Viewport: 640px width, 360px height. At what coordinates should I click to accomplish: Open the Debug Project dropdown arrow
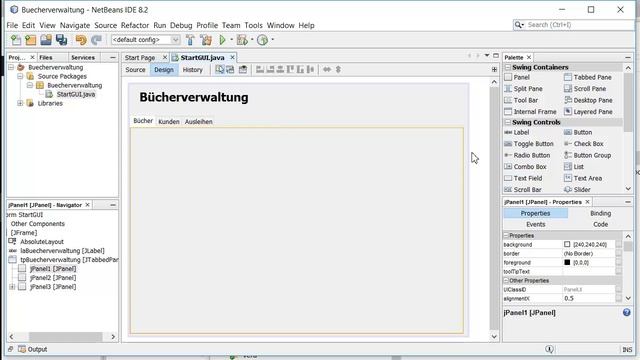(252, 40)
